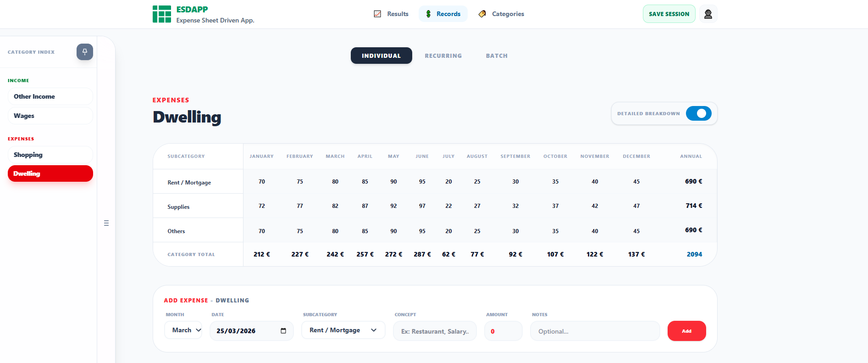
Task: Click Supplies annual value 714 €
Action: [x=694, y=206]
